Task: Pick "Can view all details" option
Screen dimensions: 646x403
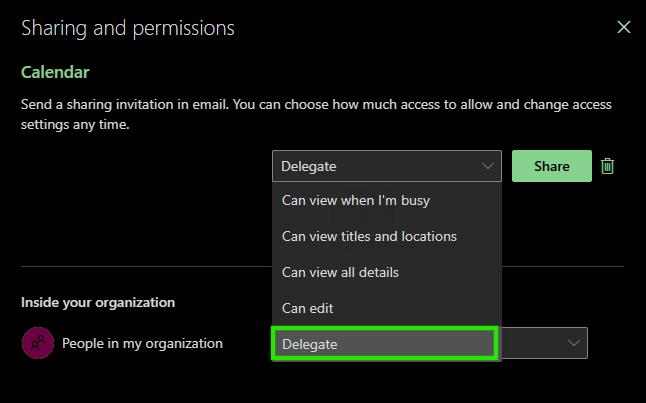Action: click(x=386, y=272)
